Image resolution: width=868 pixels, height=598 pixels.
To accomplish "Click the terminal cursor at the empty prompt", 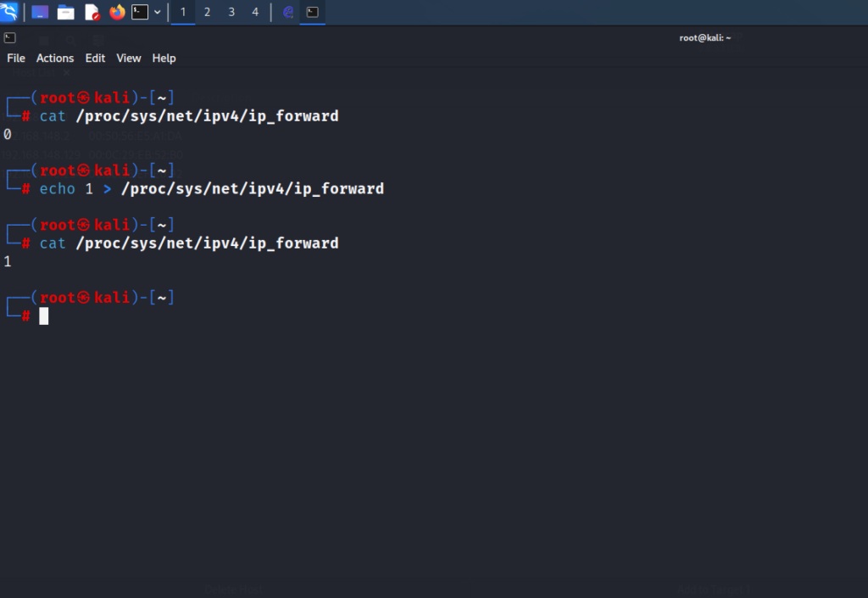I will click(44, 316).
